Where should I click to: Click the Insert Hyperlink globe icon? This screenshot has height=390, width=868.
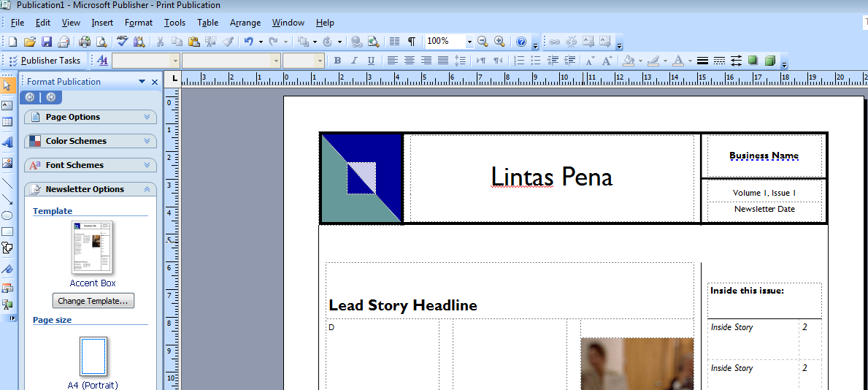click(356, 42)
